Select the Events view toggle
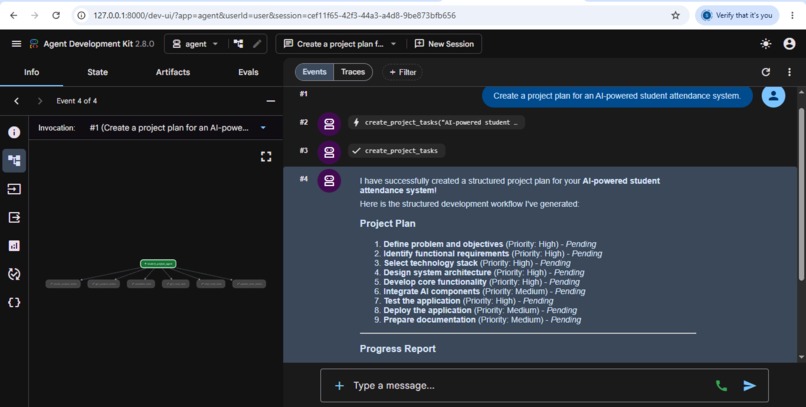The width and height of the screenshot is (806, 407). click(x=315, y=72)
